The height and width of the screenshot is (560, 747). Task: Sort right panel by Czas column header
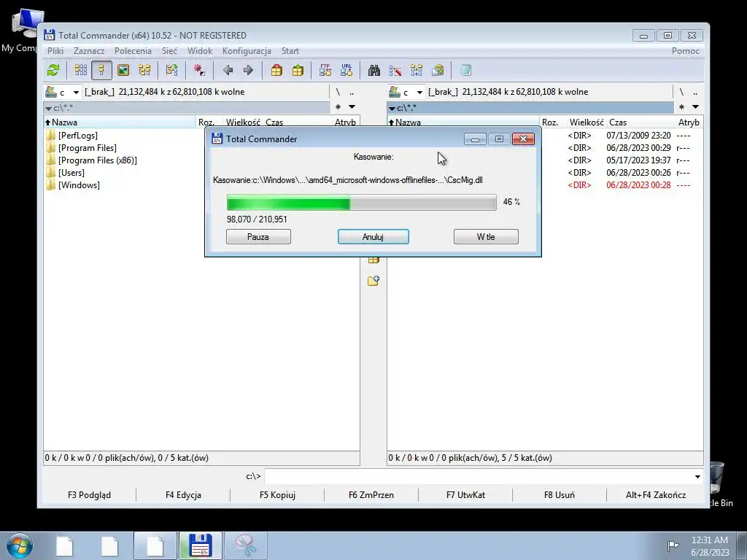640,122
